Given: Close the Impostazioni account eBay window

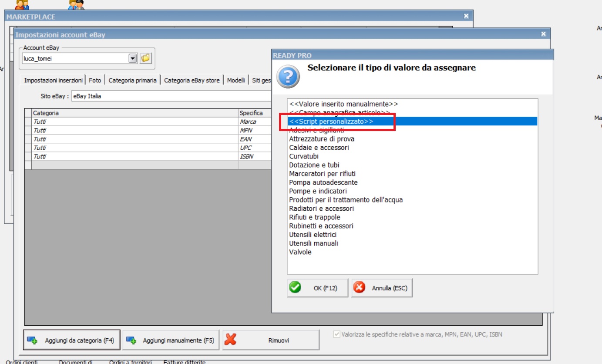Looking at the screenshot, I should click(543, 34).
